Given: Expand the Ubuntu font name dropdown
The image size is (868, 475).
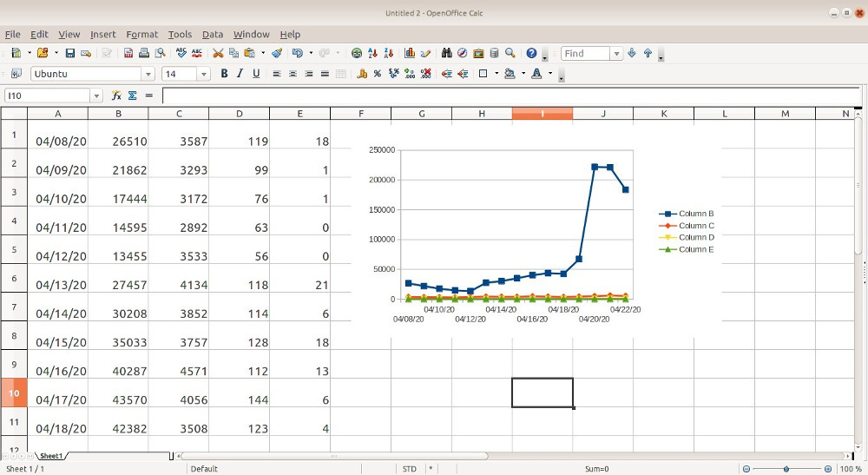Looking at the screenshot, I should point(148,75).
